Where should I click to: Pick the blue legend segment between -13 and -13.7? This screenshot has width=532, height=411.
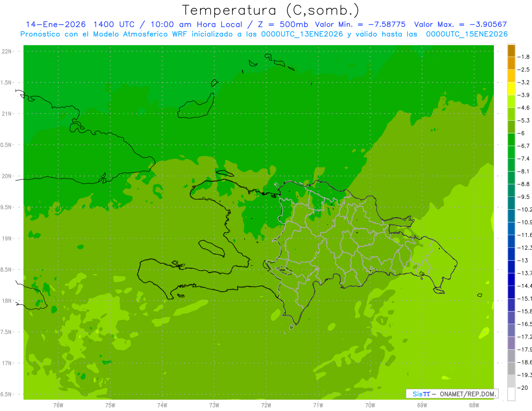511,266
